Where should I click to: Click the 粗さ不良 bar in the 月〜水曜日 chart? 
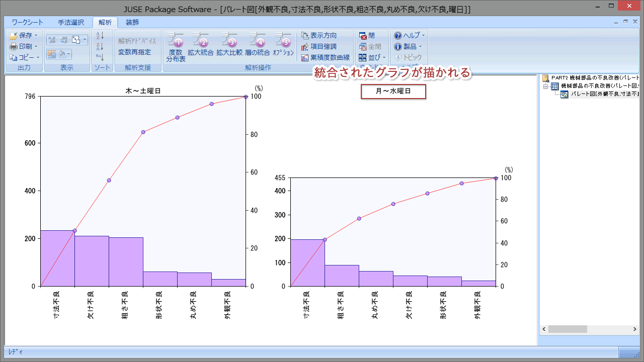(342, 276)
